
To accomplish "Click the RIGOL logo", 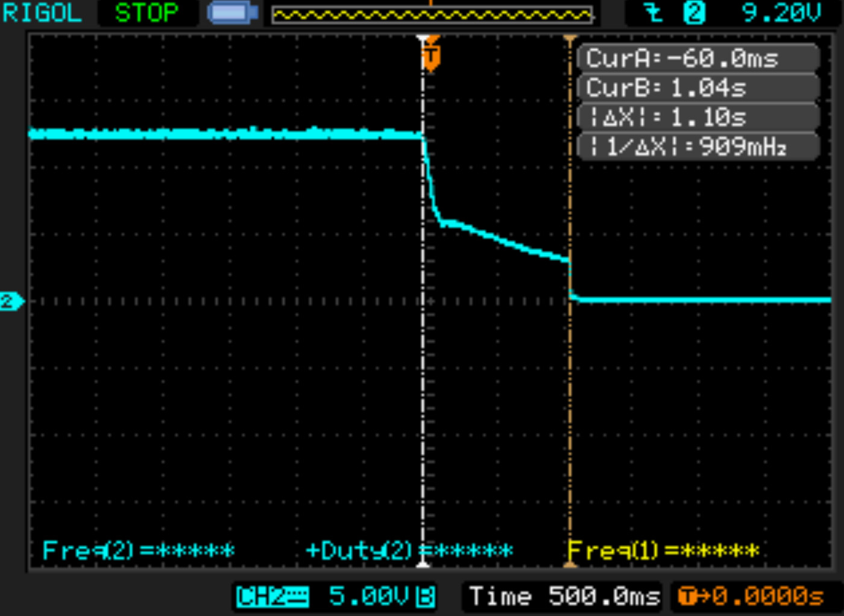I will 42,13.
